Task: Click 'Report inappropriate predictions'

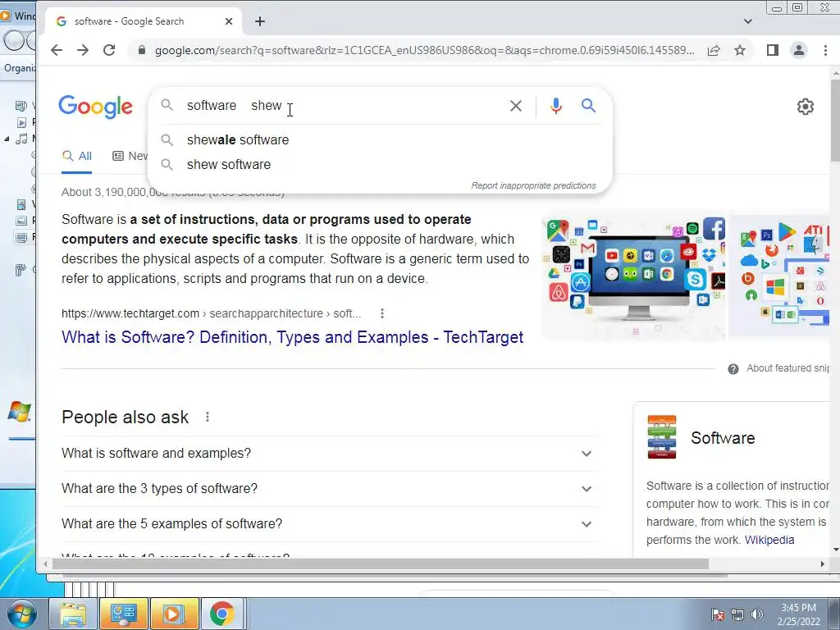Action: click(x=533, y=185)
